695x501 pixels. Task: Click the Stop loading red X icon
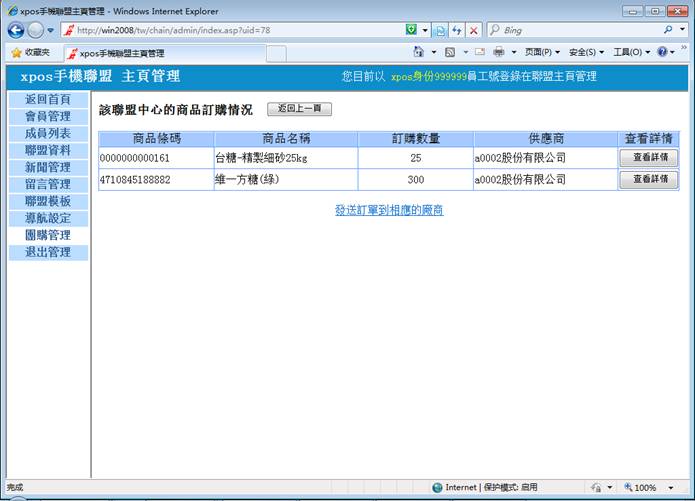474,30
